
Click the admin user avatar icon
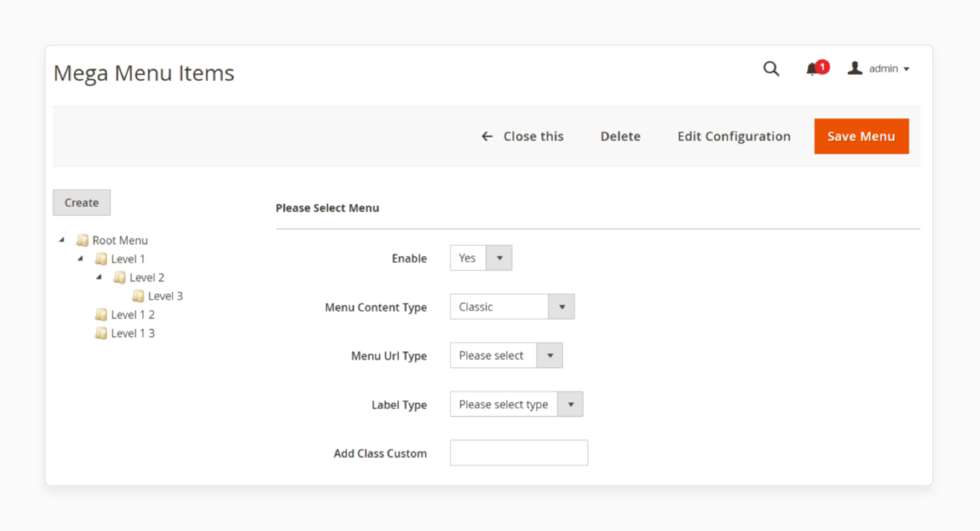click(x=854, y=68)
